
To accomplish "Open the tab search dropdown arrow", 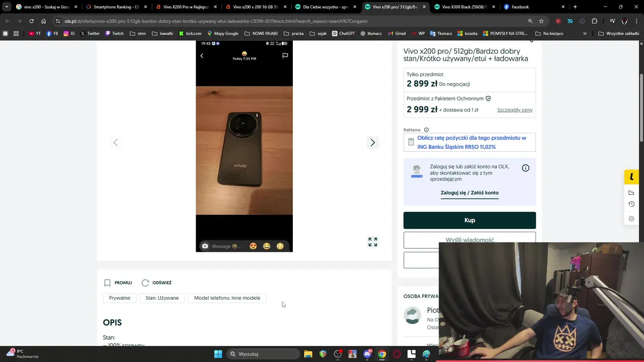I will (x=7, y=7).
